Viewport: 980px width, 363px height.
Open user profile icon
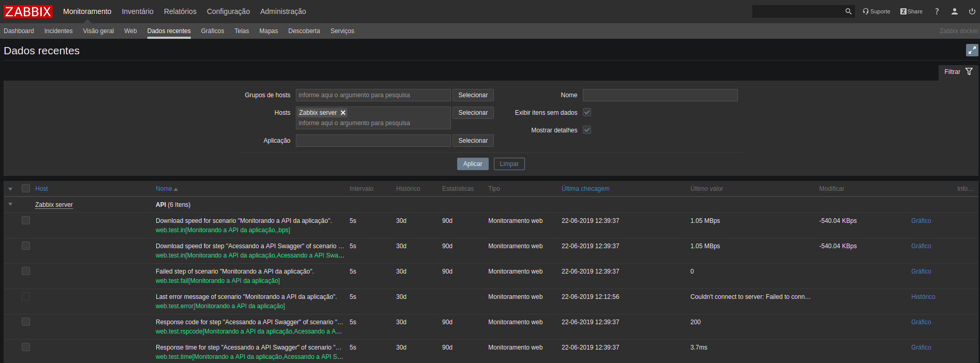point(955,11)
